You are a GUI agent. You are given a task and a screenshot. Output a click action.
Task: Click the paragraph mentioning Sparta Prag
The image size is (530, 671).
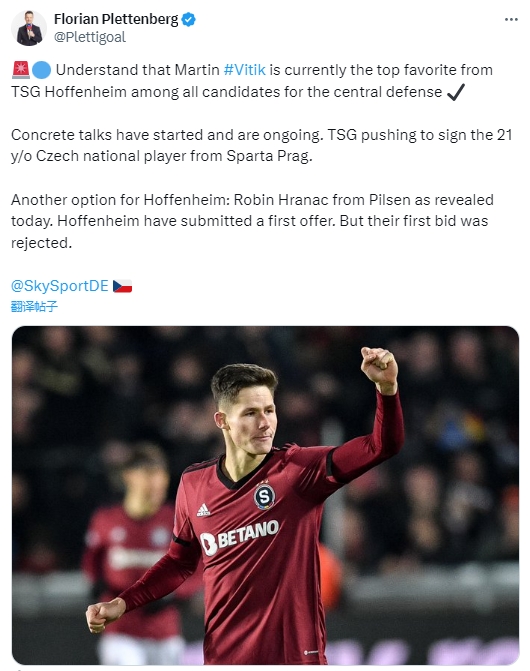click(261, 145)
